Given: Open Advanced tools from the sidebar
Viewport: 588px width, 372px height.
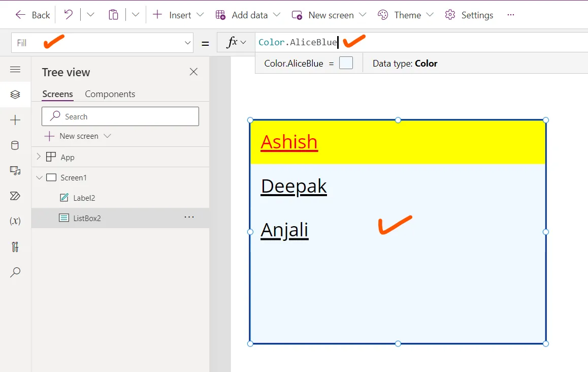Looking at the screenshot, I should 16,246.
